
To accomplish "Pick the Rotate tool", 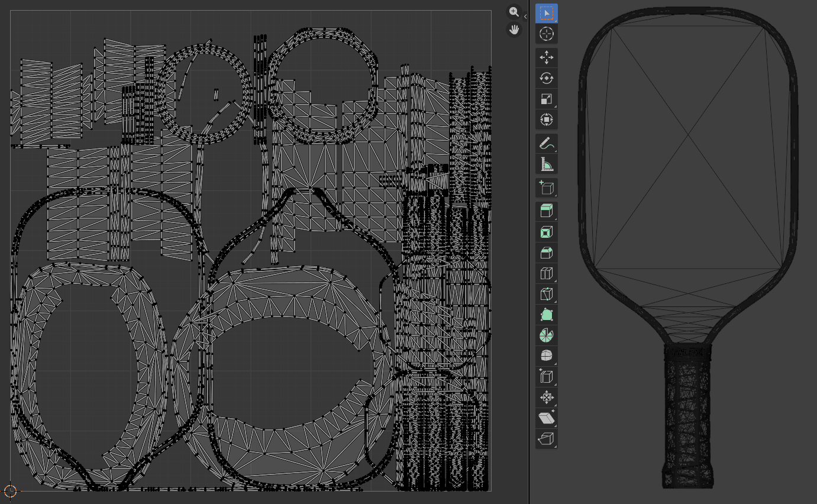I will (546, 77).
